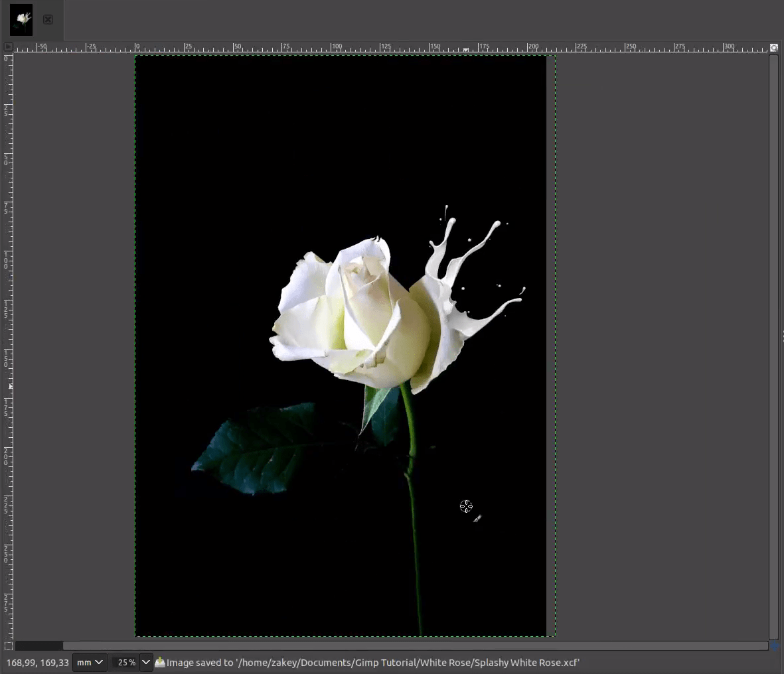Viewport: 784px width, 674px height.
Task: Open the units dropdown currently showing mm
Action: click(87, 662)
